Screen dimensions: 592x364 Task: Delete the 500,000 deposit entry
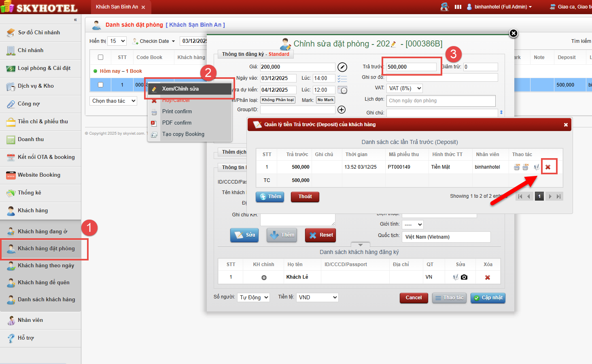548,167
